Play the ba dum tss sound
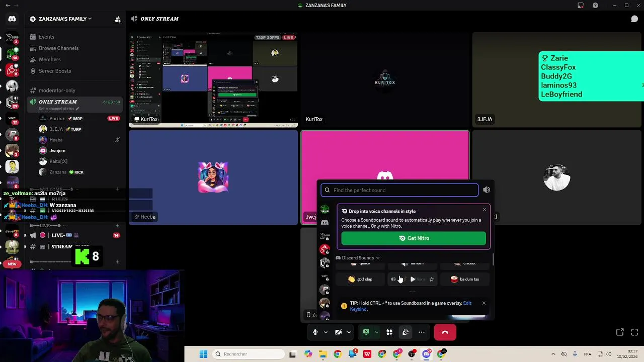The width and height of the screenshot is (644, 362). pos(465,279)
